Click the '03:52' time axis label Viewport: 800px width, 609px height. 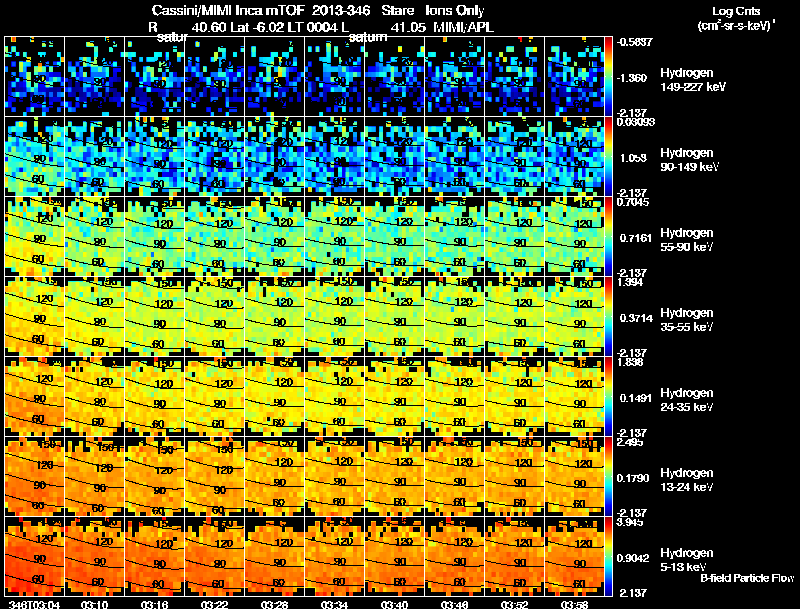[514, 604]
